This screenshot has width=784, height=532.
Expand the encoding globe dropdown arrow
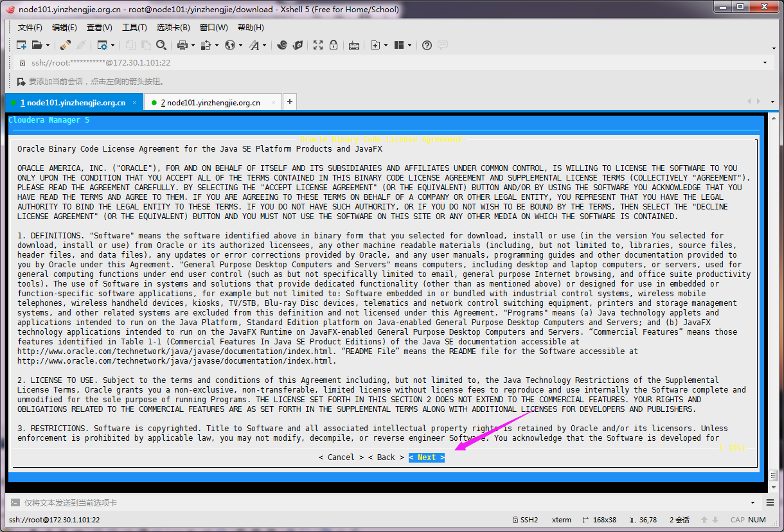pos(240,45)
